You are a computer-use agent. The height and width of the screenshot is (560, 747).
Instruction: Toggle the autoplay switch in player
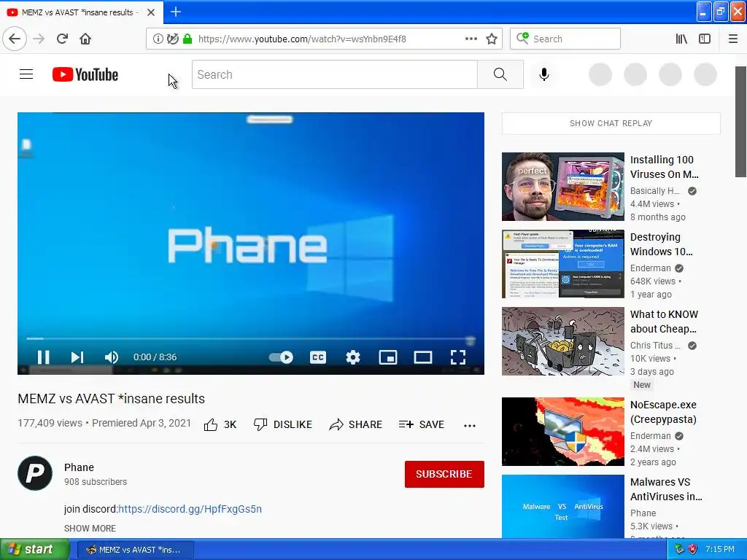[x=281, y=357]
